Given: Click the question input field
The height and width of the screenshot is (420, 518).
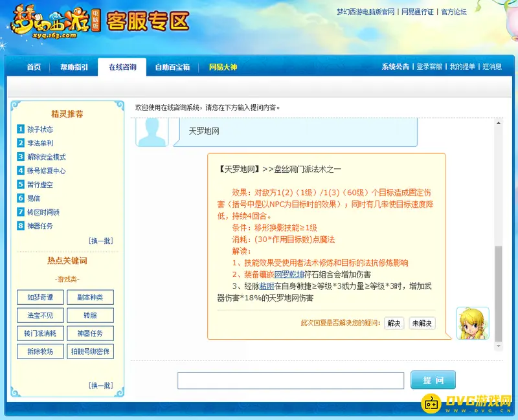Looking at the screenshot, I should click(x=291, y=381).
